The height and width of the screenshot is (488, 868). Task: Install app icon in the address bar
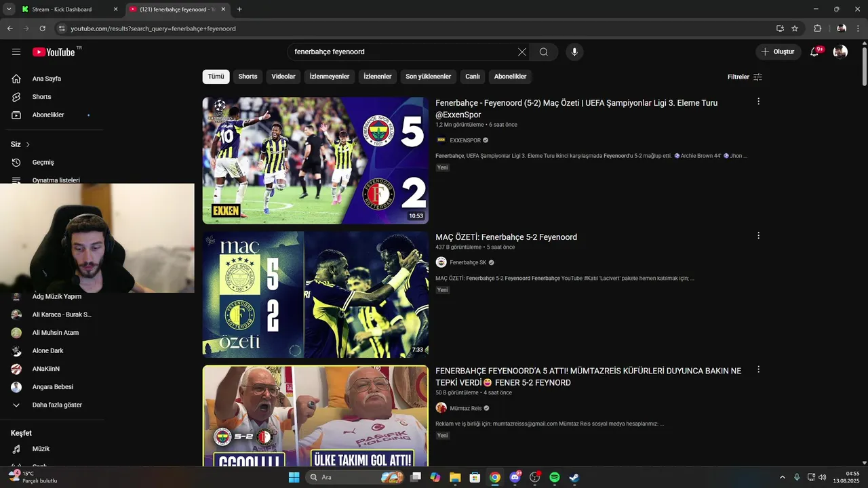[780, 28]
